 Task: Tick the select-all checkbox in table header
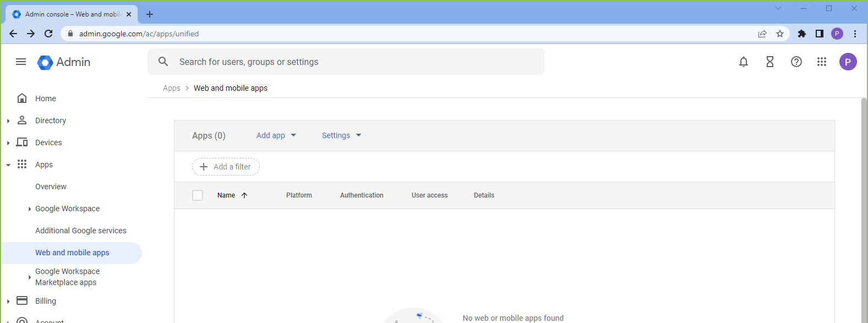click(x=198, y=195)
